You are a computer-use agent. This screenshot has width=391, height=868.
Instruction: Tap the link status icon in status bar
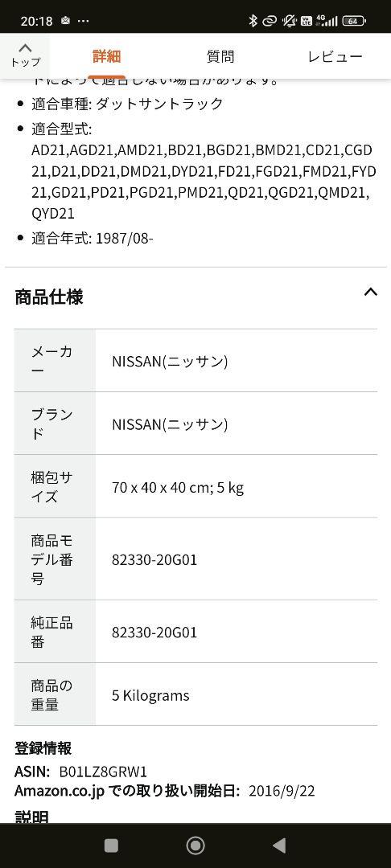(270, 21)
